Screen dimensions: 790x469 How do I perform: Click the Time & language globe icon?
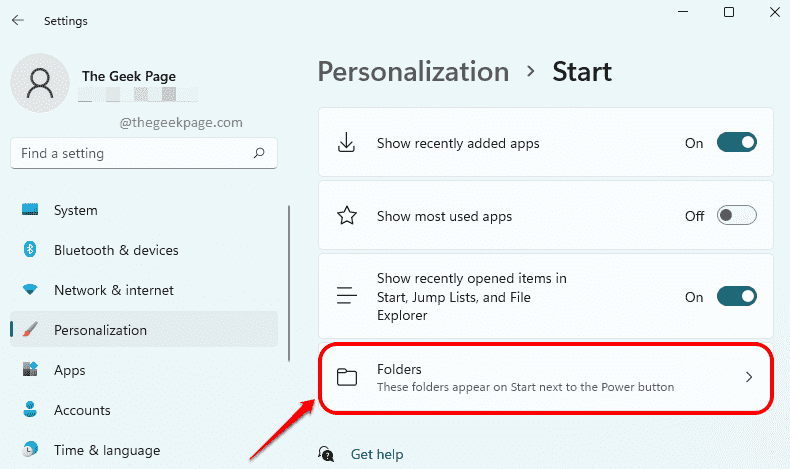[x=30, y=449]
